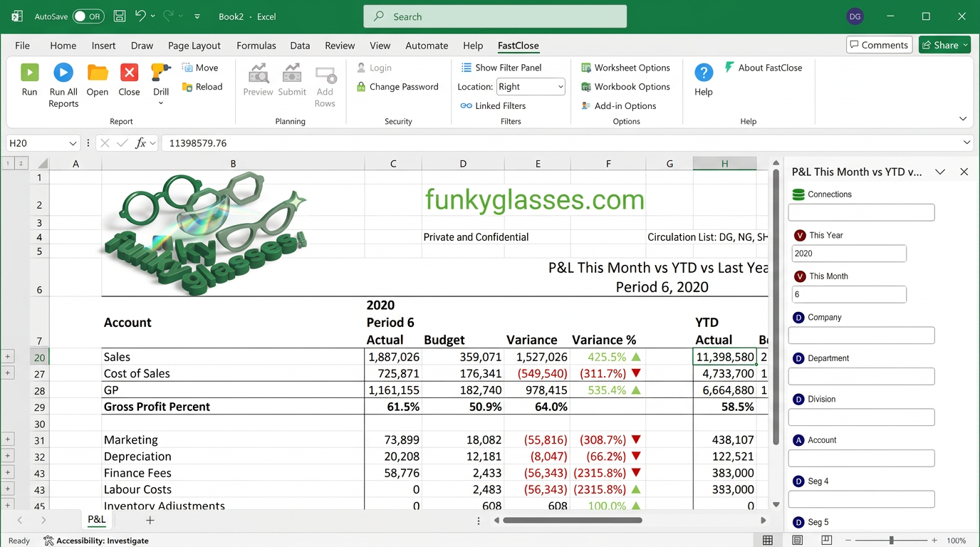
Task: Click the zoom slider in status bar
Action: click(891, 541)
